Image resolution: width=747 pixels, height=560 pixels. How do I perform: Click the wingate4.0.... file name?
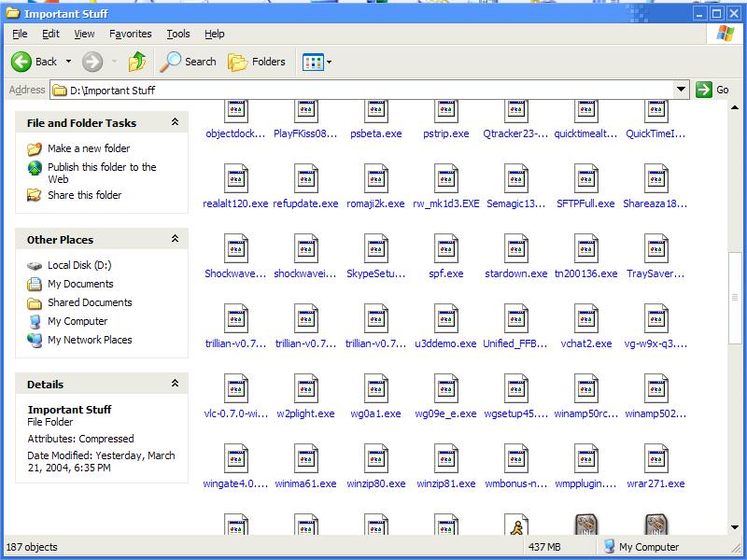click(236, 483)
